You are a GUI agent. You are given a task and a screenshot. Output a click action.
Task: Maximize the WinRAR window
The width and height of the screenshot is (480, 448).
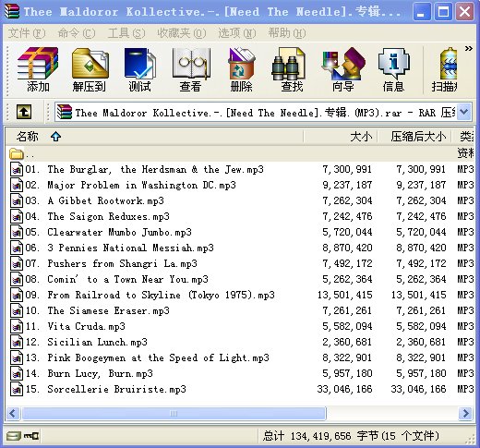pos(443,12)
